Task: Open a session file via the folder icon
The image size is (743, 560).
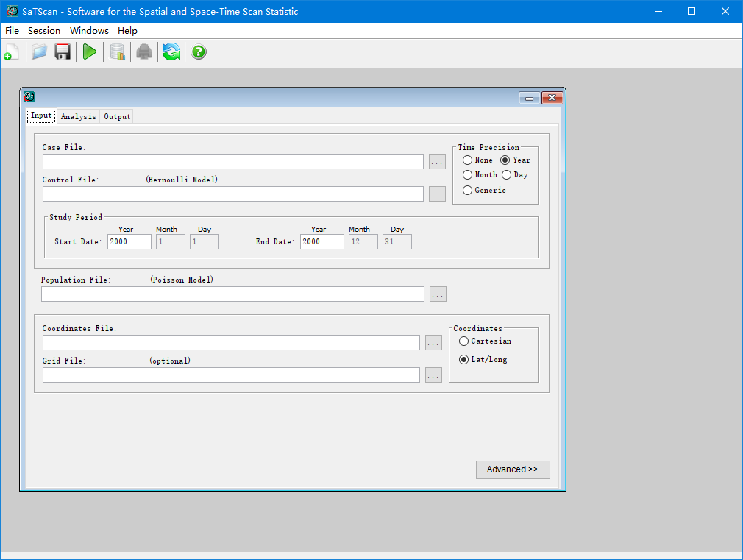Action: (x=39, y=52)
